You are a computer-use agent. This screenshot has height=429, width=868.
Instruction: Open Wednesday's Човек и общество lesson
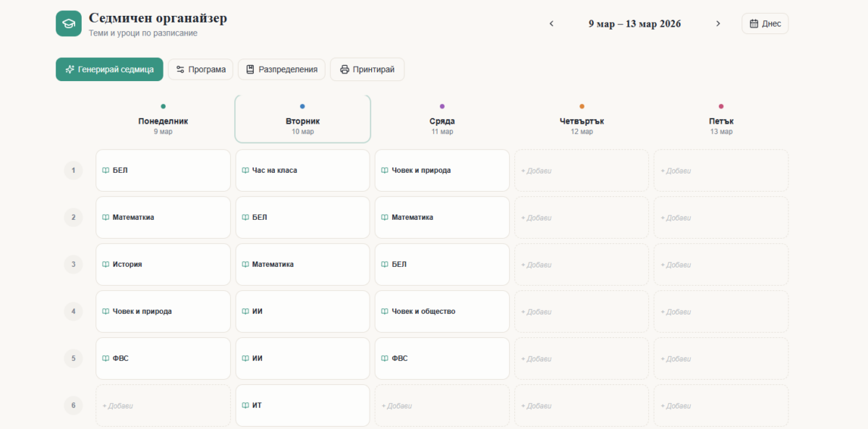tap(442, 312)
